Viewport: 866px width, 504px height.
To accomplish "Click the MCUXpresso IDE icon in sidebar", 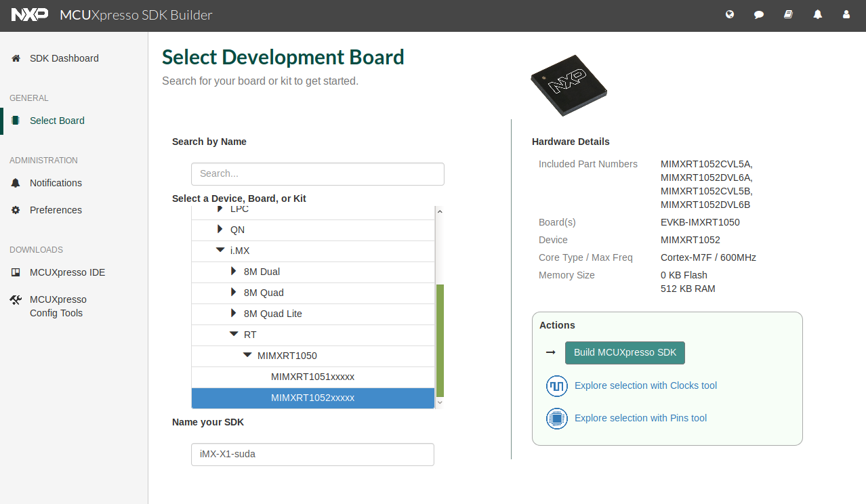I will [x=16, y=272].
